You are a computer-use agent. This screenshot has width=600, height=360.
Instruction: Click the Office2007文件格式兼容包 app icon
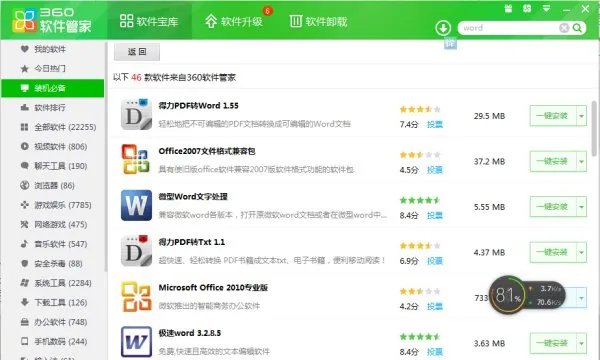click(136, 159)
